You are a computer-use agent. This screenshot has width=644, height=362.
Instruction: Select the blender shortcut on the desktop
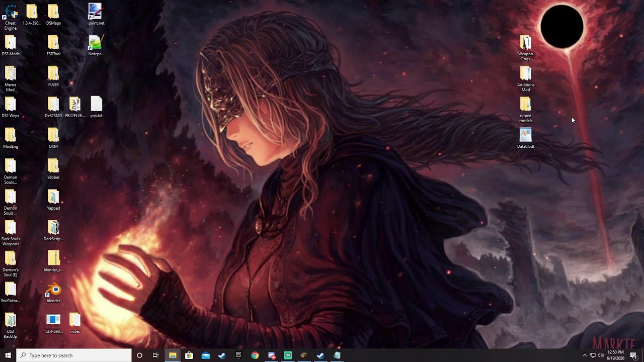(53, 293)
